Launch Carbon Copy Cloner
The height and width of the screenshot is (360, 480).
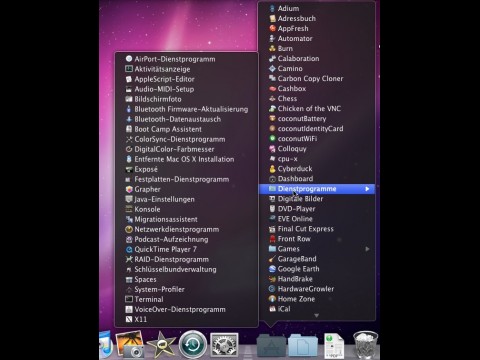click(x=317, y=78)
